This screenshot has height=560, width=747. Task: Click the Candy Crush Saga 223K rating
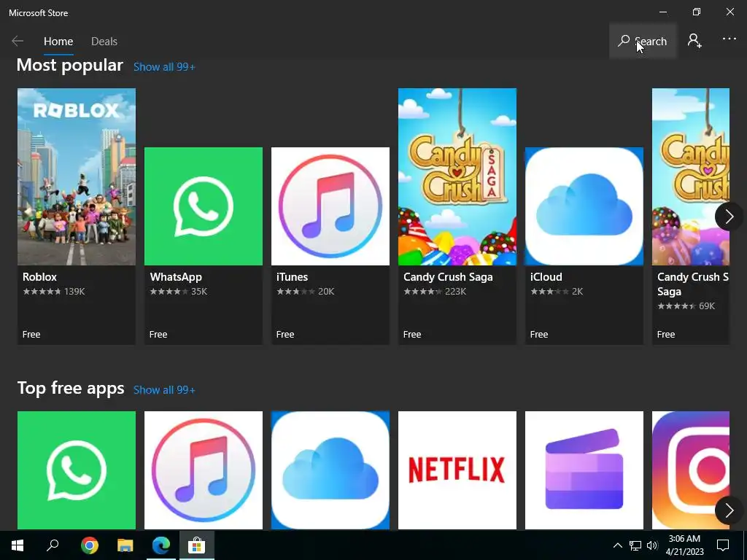(x=435, y=292)
